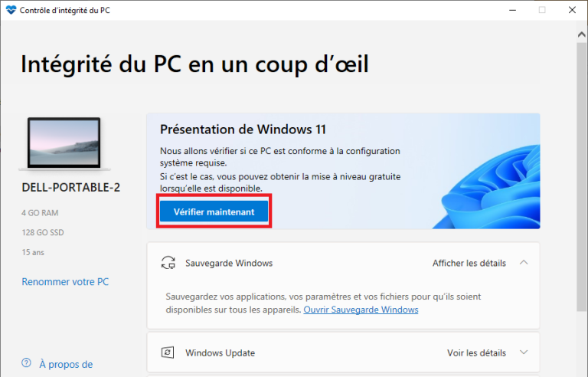Click the question mark help icon

coord(26,362)
